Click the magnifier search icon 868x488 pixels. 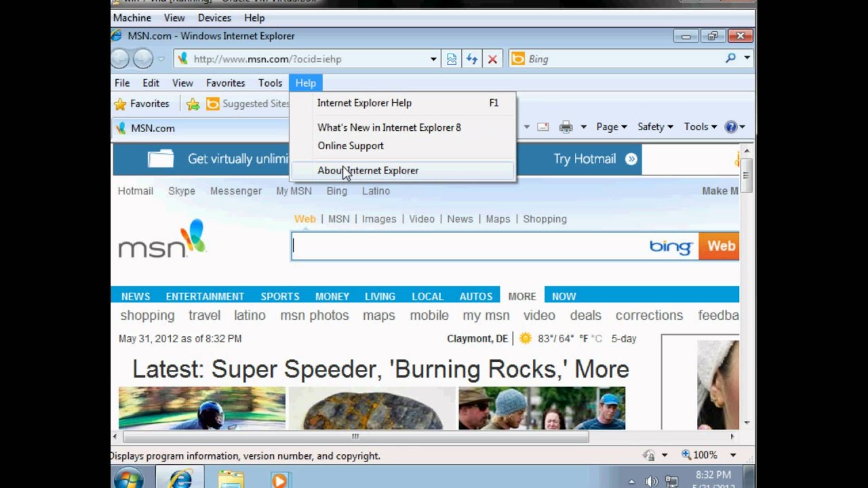pyautogui.click(x=730, y=58)
